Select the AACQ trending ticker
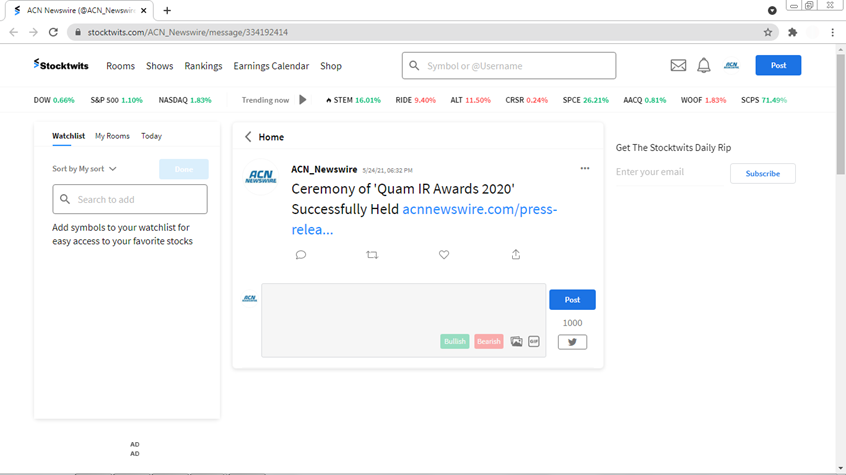846x475 pixels. coord(645,100)
